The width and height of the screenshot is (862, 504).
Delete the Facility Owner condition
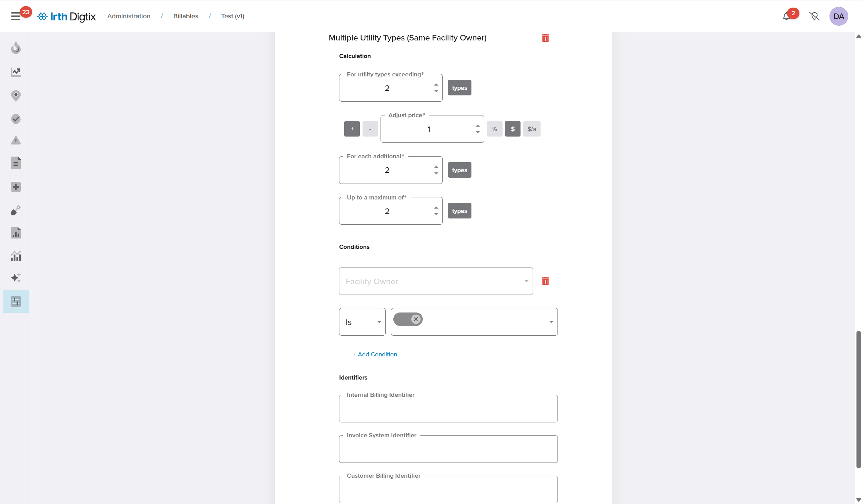click(545, 281)
